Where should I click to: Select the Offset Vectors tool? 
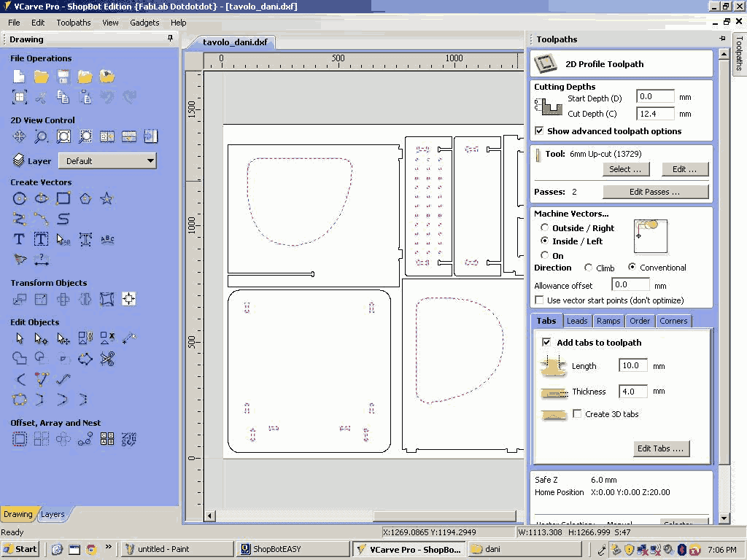[x=20, y=439]
